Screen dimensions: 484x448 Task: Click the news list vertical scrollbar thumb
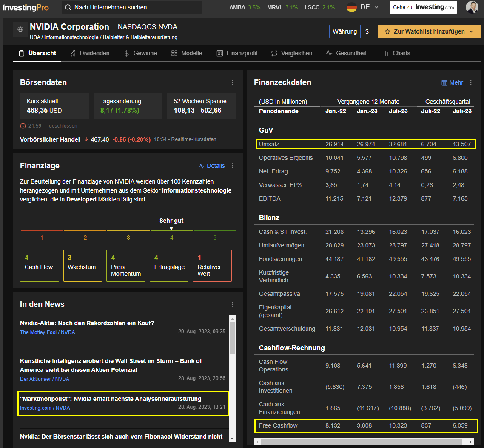pos(233,338)
